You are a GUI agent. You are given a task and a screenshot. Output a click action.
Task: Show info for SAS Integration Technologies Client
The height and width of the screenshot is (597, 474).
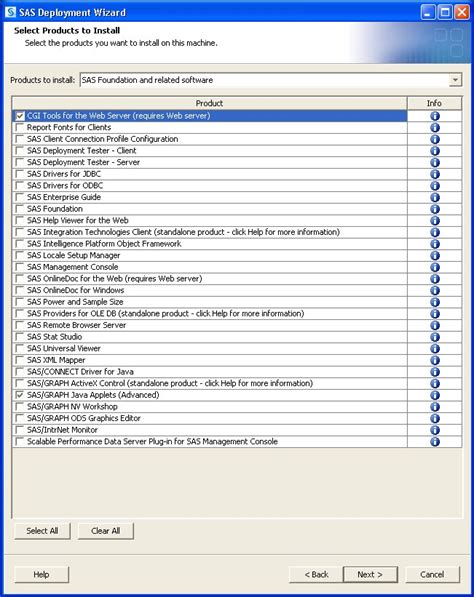435,232
